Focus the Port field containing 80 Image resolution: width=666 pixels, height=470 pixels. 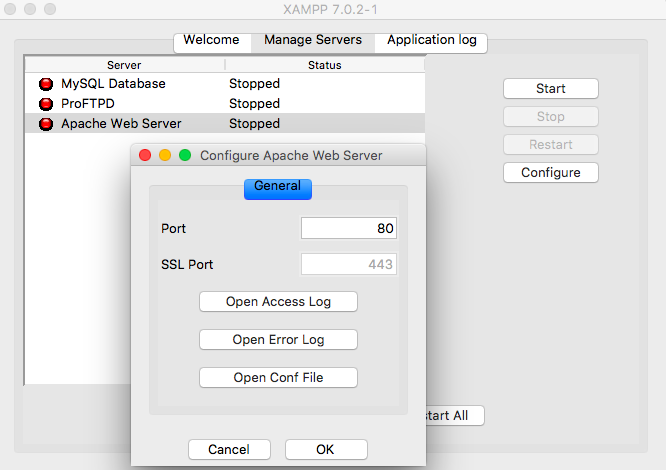[x=349, y=228]
